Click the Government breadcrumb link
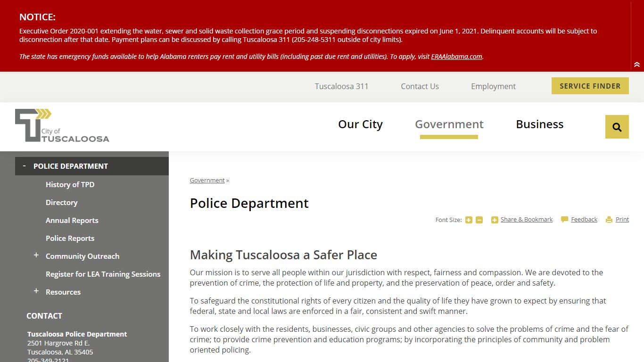Viewport: 644px width, 362px height. point(207,181)
